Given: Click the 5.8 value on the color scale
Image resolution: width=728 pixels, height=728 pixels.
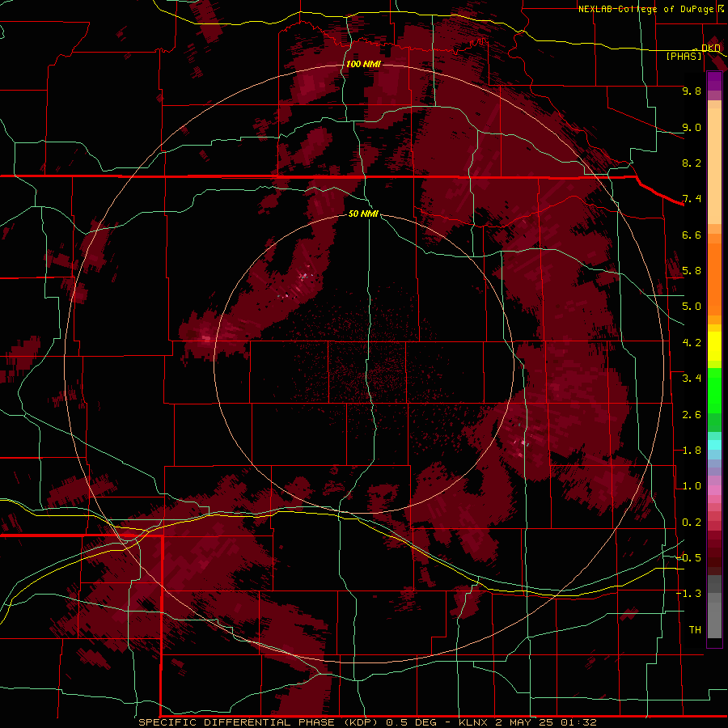Looking at the screenshot, I should coord(692,271).
